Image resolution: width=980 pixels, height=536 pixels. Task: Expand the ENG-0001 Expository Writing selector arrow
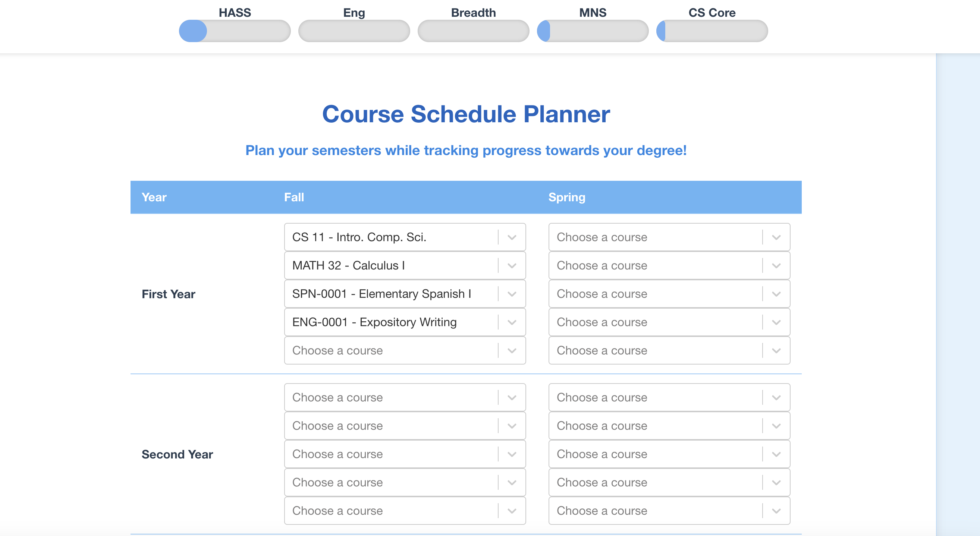coord(512,322)
